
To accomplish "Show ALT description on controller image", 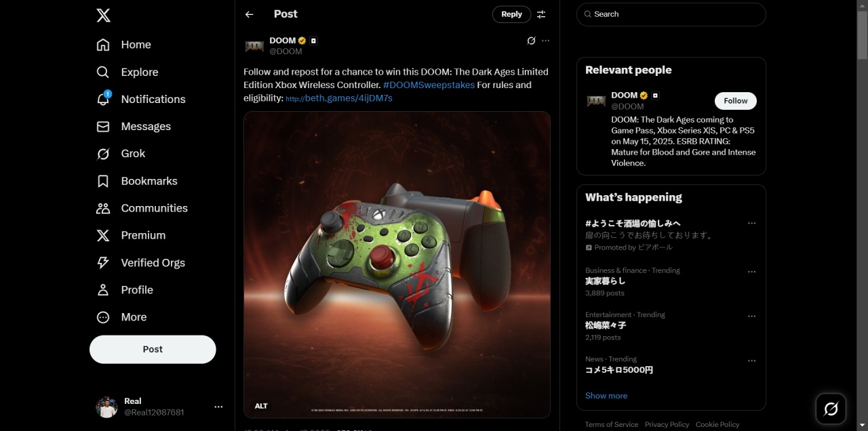I will [x=261, y=406].
